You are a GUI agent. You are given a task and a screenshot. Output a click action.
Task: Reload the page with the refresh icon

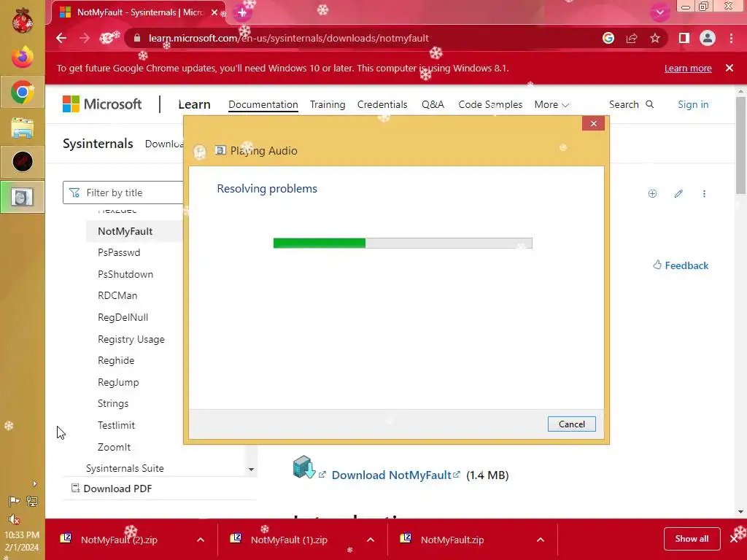tap(108, 38)
